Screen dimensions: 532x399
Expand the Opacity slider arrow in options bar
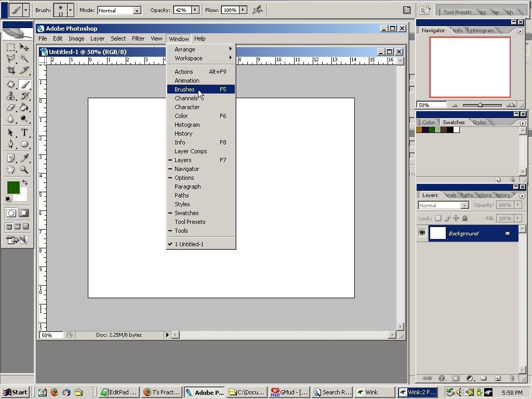(195, 10)
